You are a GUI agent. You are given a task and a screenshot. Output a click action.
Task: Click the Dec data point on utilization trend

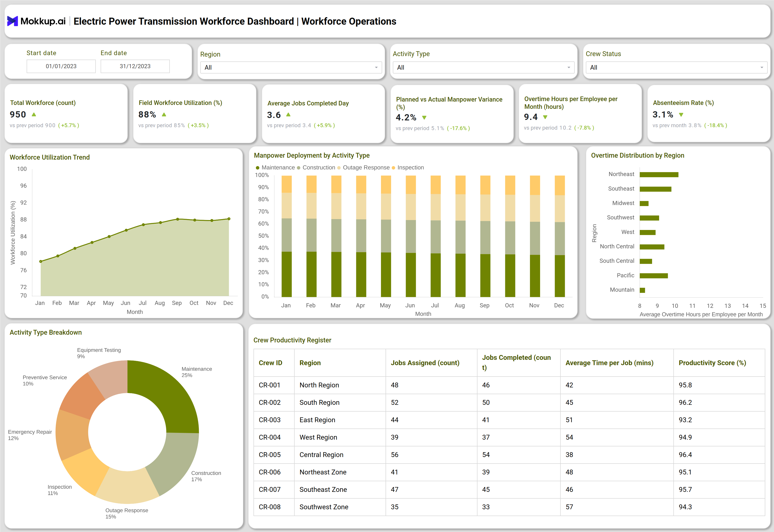pos(229,219)
